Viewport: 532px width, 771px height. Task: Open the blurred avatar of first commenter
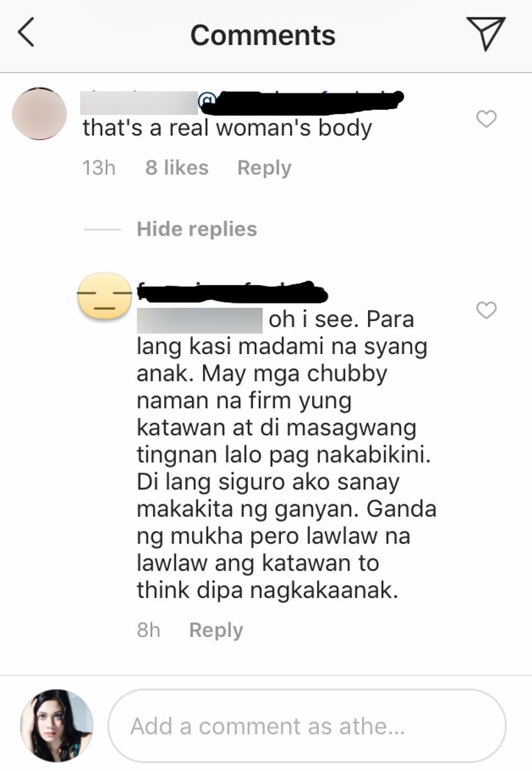[x=39, y=113]
